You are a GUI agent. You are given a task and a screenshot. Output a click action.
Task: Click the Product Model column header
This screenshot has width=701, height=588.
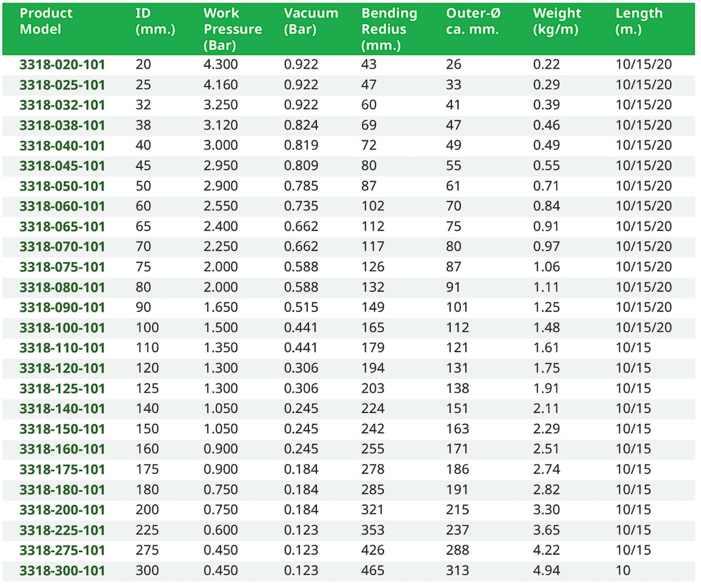[46, 21]
